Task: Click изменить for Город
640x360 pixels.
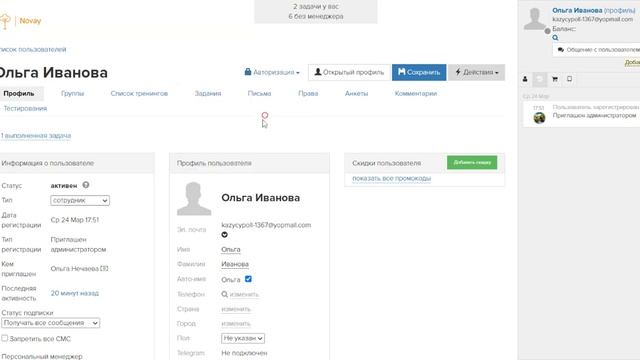Action: point(236,324)
